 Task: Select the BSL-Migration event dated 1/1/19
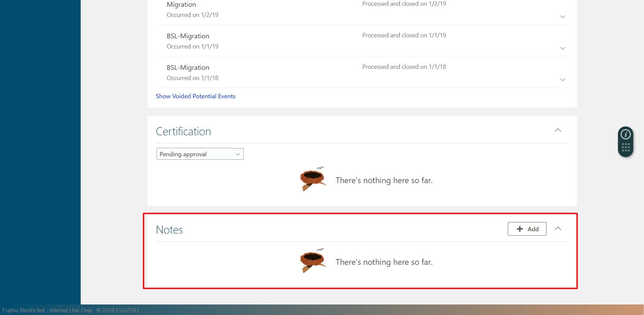pos(188,36)
